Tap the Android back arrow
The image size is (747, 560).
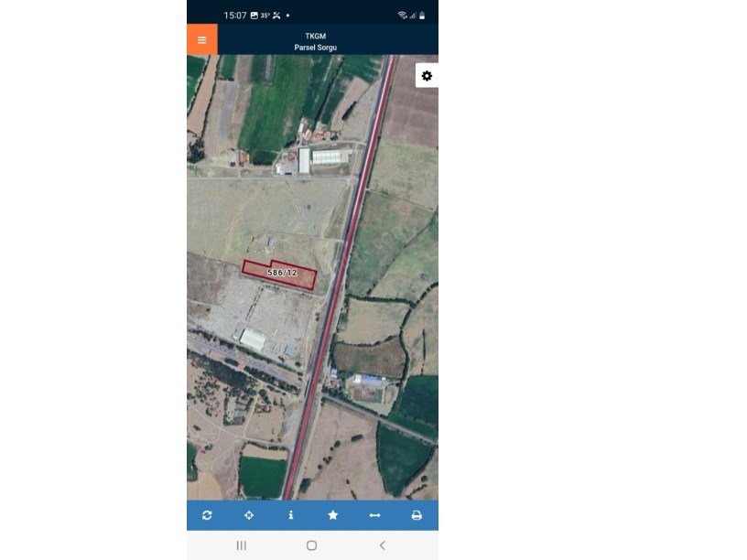point(382,545)
